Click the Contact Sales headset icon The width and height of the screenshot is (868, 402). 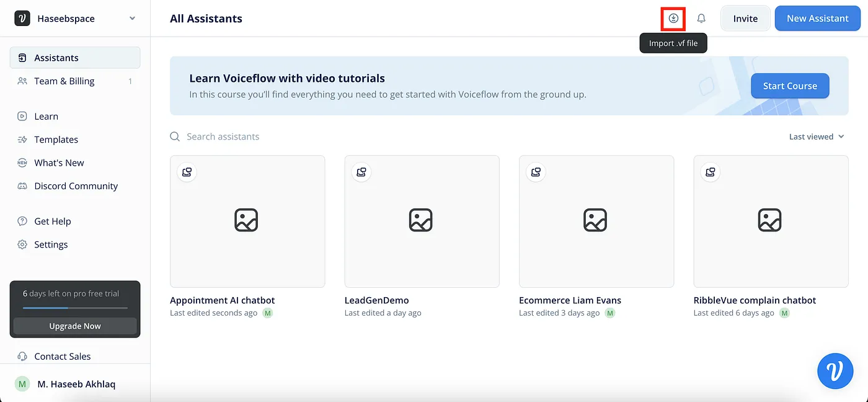pyautogui.click(x=22, y=356)
